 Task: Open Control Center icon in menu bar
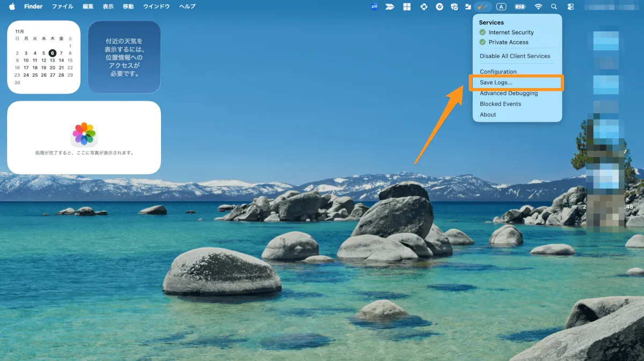coord(570,6)
